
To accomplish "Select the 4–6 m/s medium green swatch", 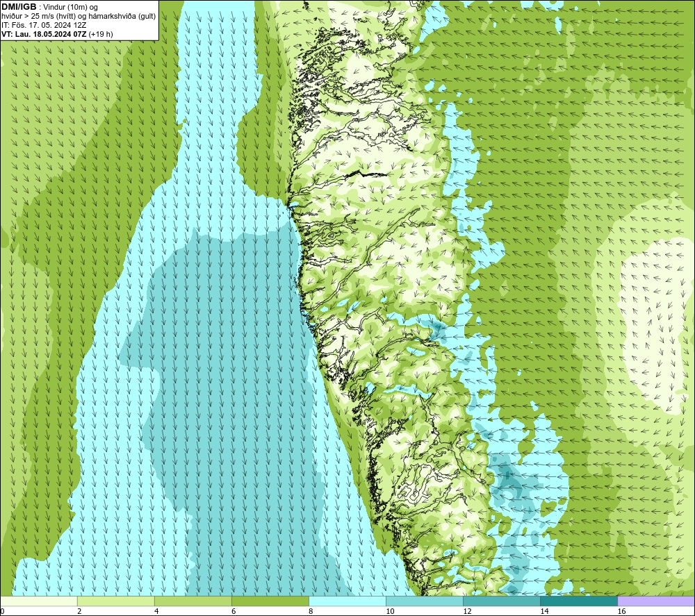I will [193, 601].
